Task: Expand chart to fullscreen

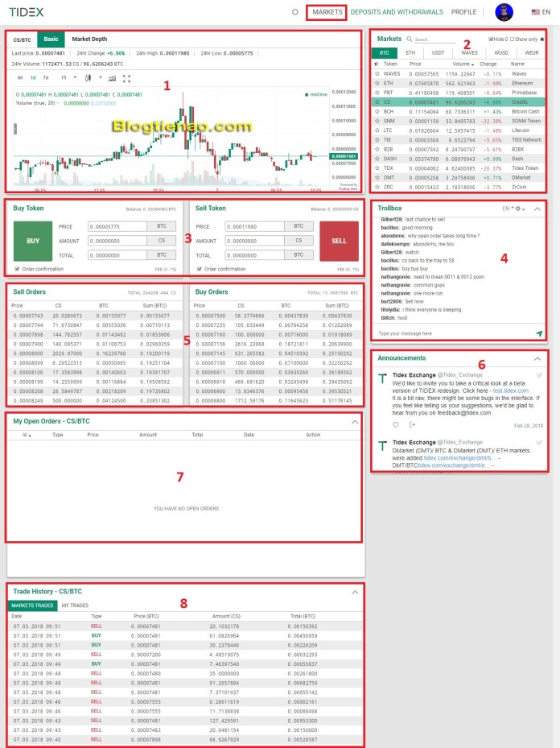Action: [127, 78]
